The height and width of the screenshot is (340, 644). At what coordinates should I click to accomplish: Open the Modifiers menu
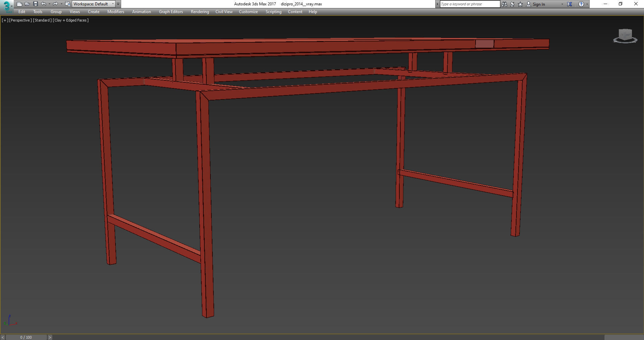pyautogui.click(x=116, y=12)
